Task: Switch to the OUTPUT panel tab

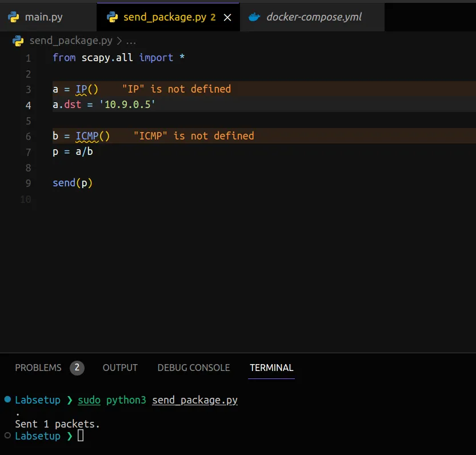Action: point(120,368)
